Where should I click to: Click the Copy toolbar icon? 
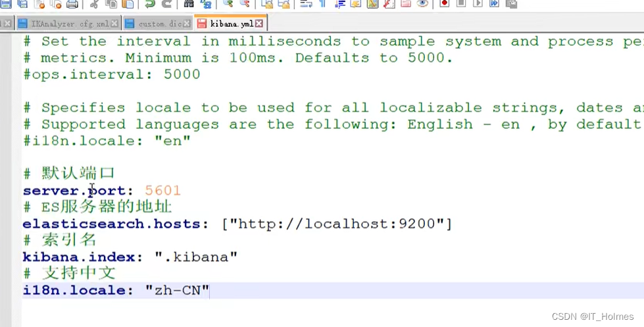click(x=111, y=4)
